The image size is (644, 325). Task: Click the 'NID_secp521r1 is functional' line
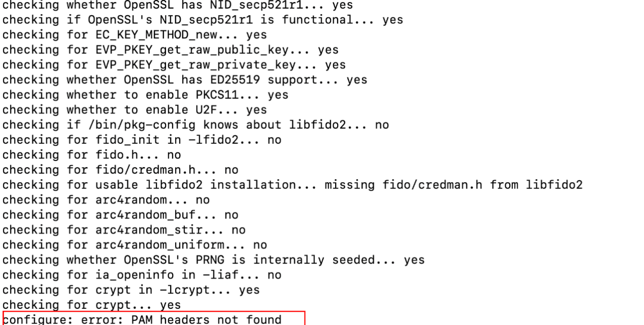pos(203,20)
